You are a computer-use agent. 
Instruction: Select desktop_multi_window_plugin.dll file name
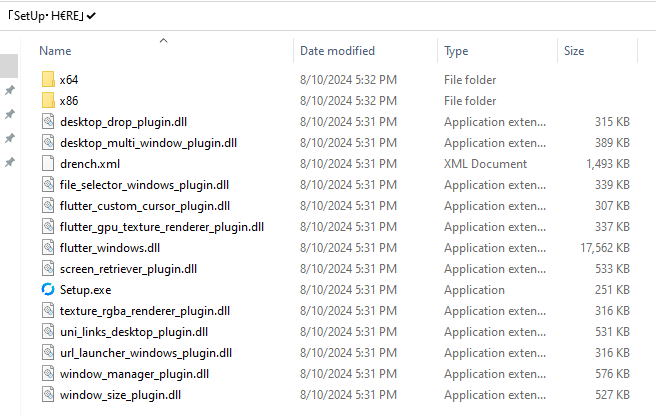coord(149,143)
